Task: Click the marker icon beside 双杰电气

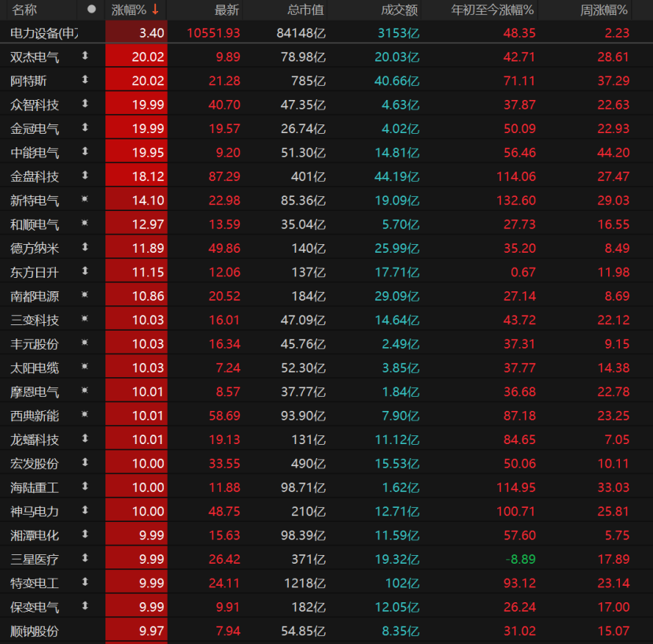Action: pos(85,57)
